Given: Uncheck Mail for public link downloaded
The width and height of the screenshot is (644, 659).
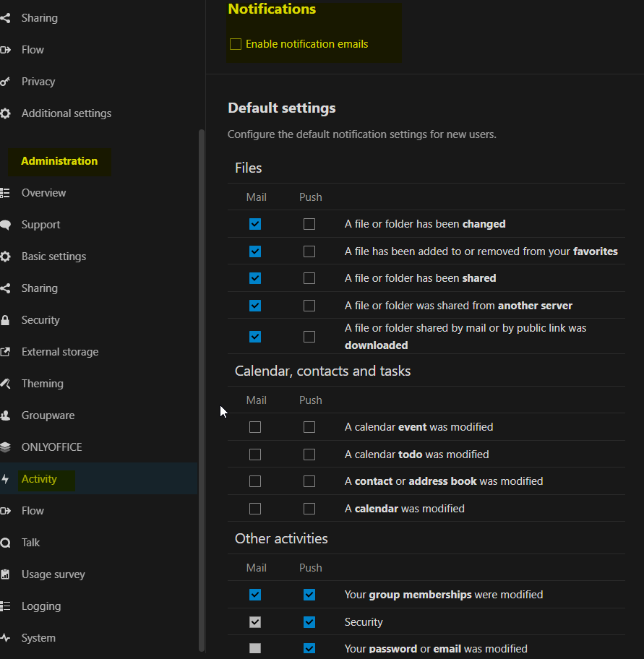Looking at the screenshot, I should (x=255, y=337).
